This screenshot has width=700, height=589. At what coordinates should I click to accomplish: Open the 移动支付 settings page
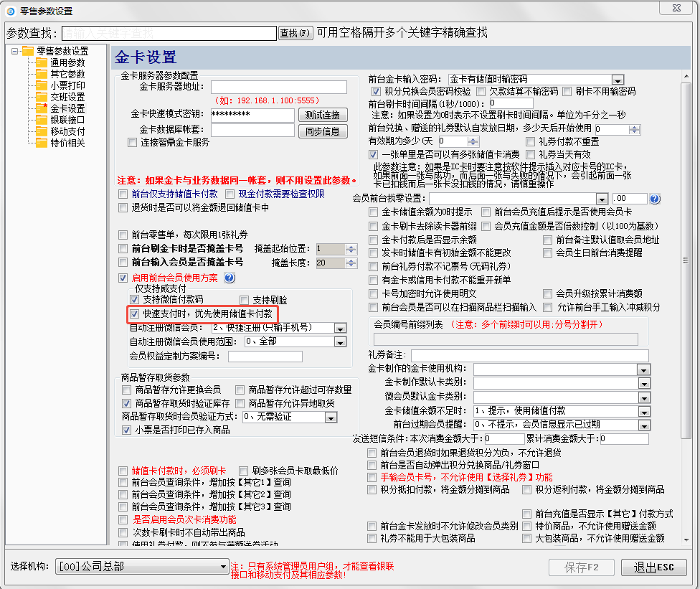67,131
